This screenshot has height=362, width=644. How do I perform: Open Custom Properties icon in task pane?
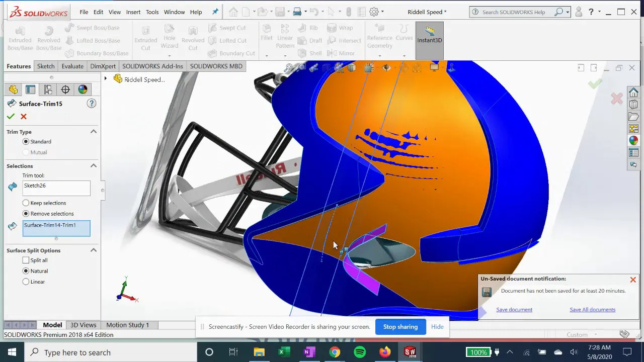(x=633, y=153)
